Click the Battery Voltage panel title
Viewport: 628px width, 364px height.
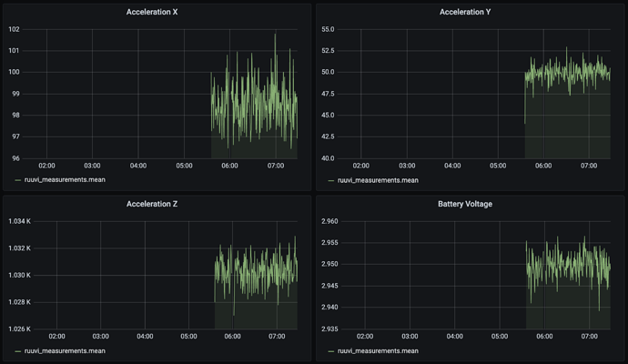pos(465,204)
